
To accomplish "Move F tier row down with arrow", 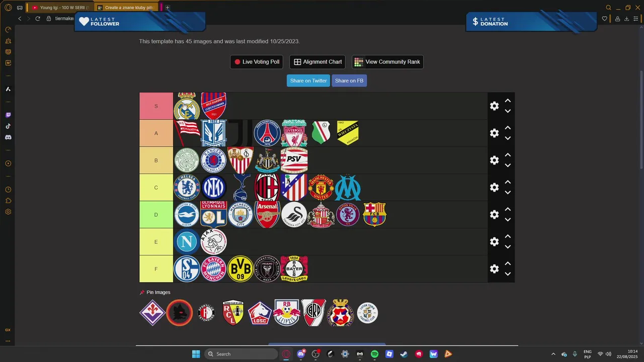I will 508,274.
